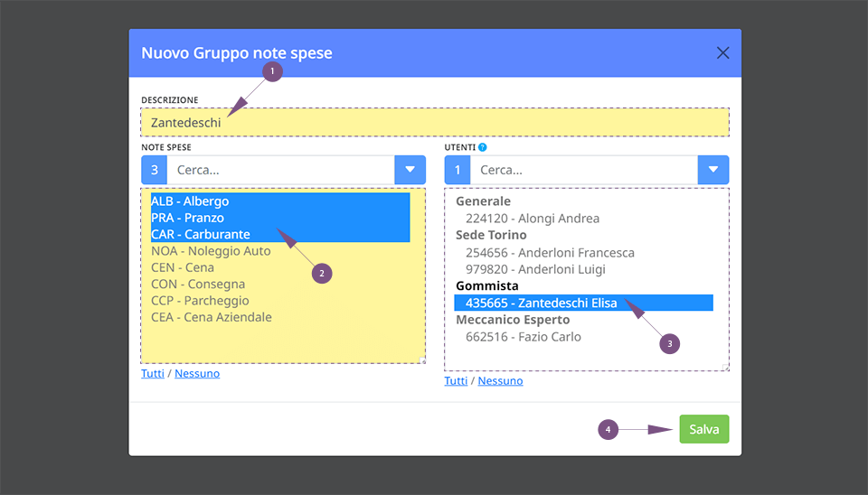Close the Nuovo Gruppo note spese dialog

coord(722,53)
